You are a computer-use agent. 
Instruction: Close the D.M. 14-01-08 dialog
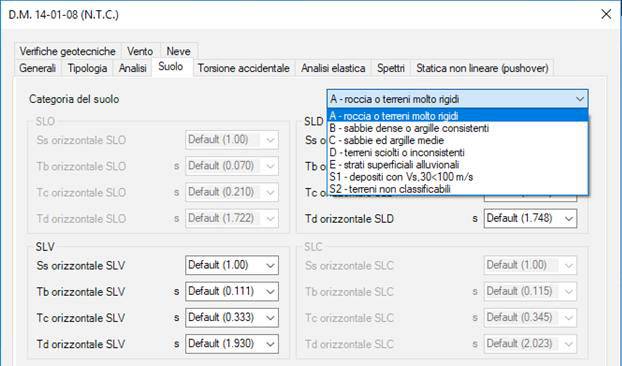[606, 14]
